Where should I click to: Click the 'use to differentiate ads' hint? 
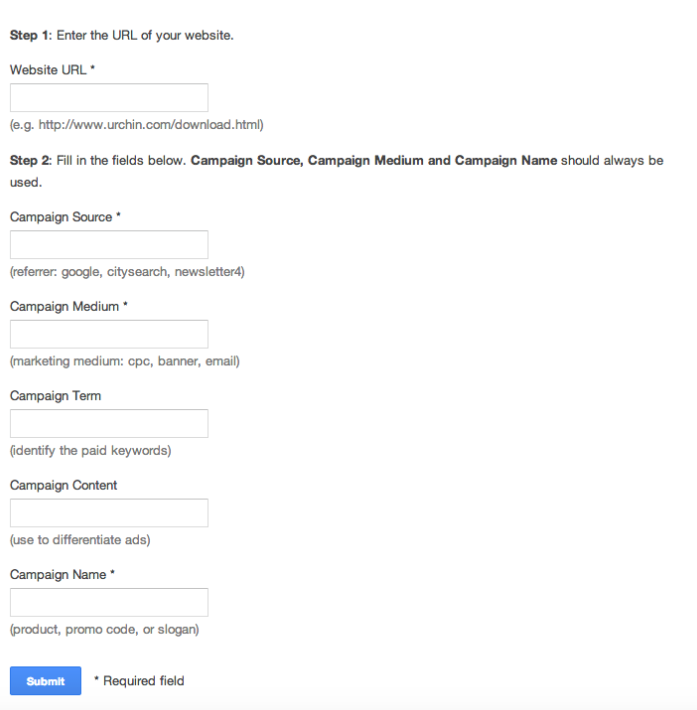coord(80,540)
